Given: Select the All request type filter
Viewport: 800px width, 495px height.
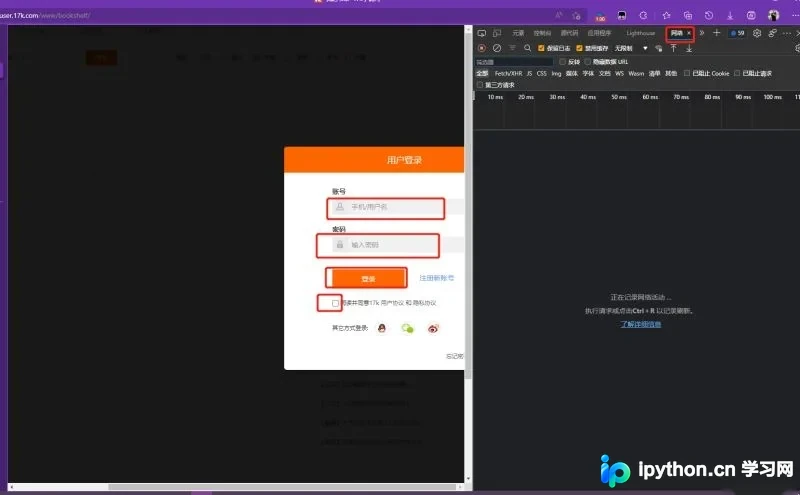Looking at the screenshot, I should tap(482, 73).
